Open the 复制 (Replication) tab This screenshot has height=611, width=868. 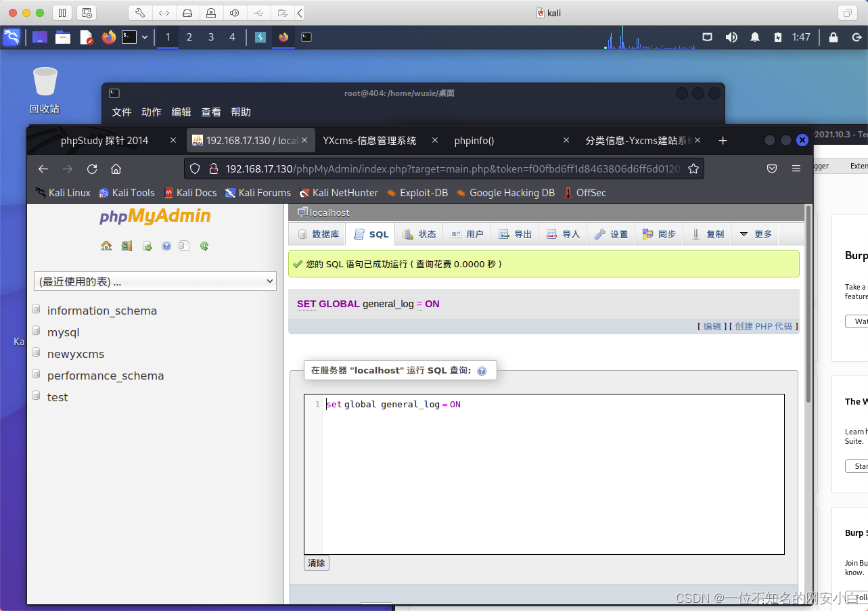point(708,234)
